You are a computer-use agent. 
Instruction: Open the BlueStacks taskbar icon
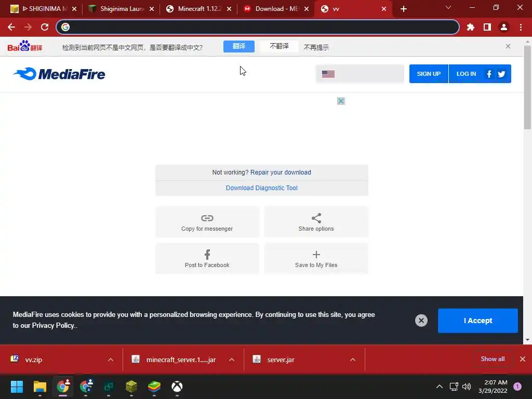(154, 387)
